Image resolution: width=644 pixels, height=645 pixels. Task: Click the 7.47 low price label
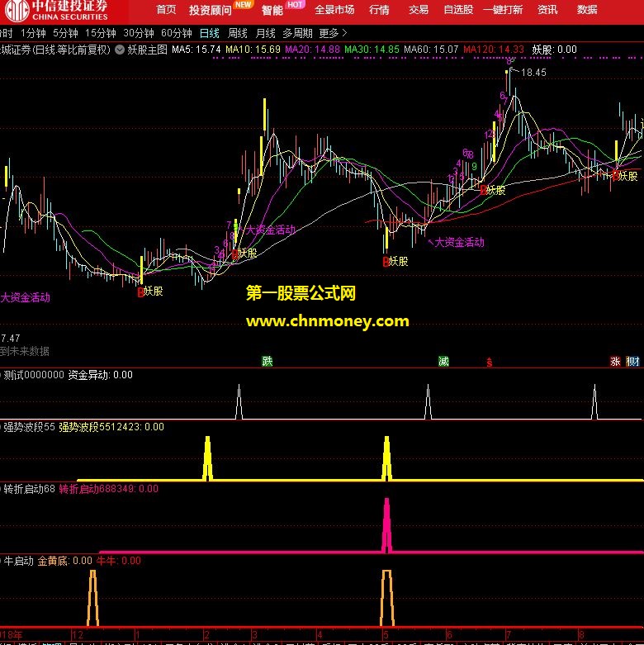coord(10,338)
